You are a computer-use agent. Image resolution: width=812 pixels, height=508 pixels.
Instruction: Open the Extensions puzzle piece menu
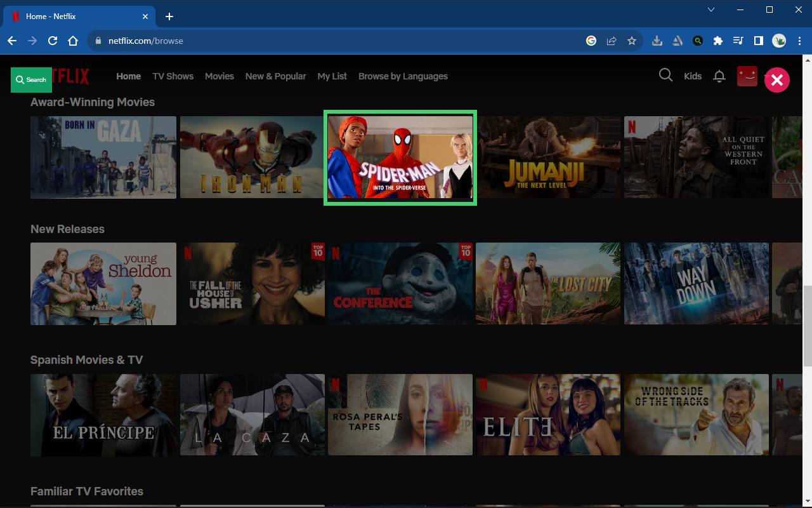[718, 41]
